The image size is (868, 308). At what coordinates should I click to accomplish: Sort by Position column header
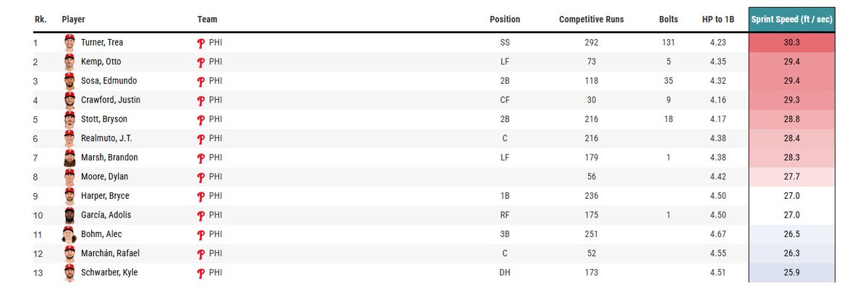(504, 20)
